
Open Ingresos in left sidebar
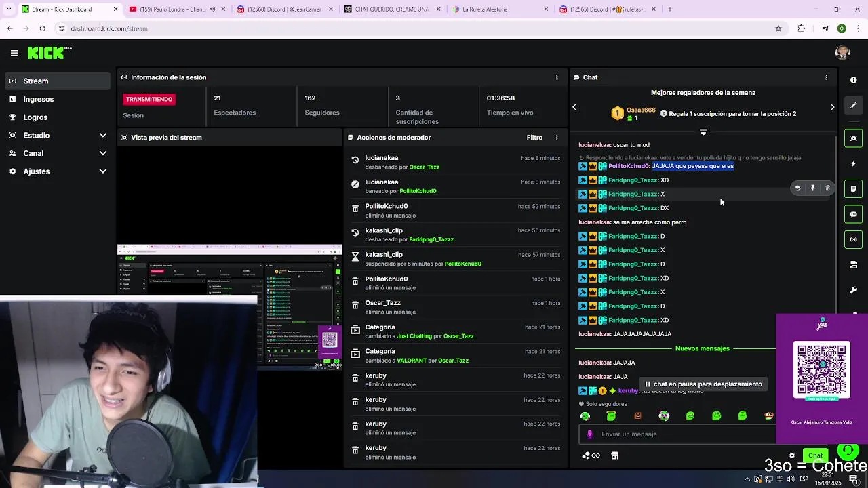click(x=58, y=99)
